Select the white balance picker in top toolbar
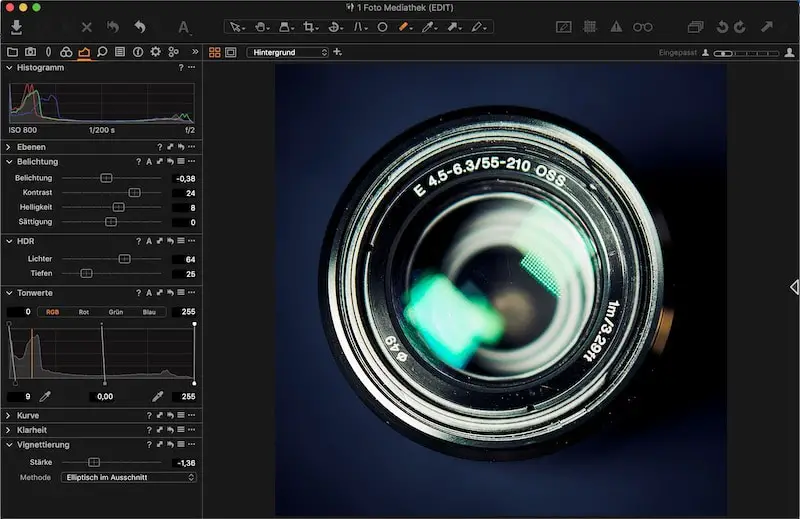 [429, 27]
